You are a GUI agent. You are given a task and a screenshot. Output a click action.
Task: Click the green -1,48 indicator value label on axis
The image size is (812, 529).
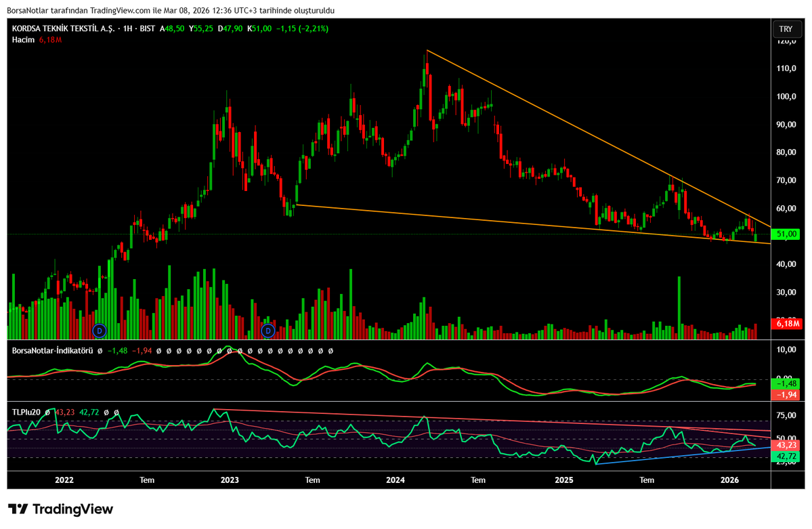tap(786, 384)
